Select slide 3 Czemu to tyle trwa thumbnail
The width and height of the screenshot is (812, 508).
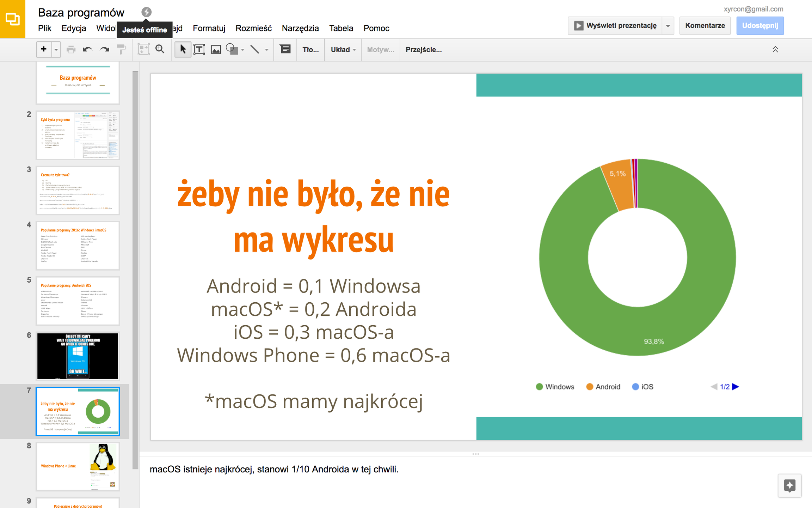click(78, 190)
